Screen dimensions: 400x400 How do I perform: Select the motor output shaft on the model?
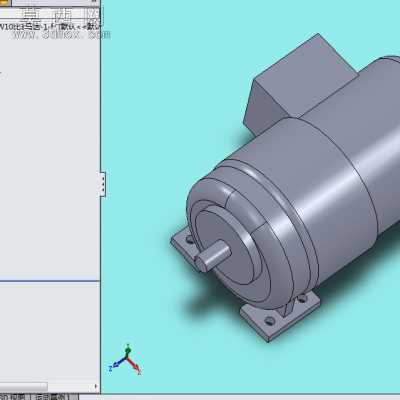213,255
